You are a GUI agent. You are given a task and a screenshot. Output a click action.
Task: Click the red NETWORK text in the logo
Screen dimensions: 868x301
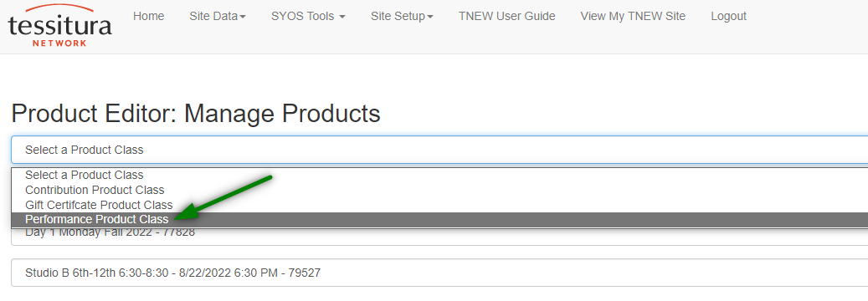[x=59, y=43]
